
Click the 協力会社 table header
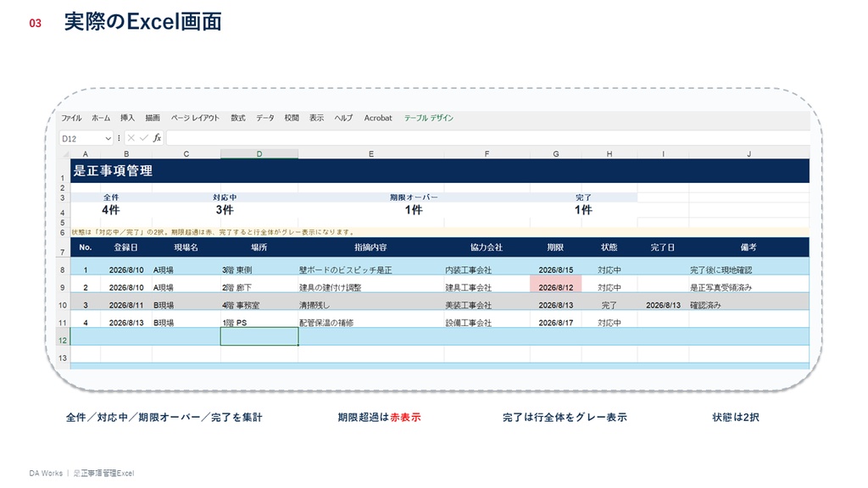tap(487, 247)
